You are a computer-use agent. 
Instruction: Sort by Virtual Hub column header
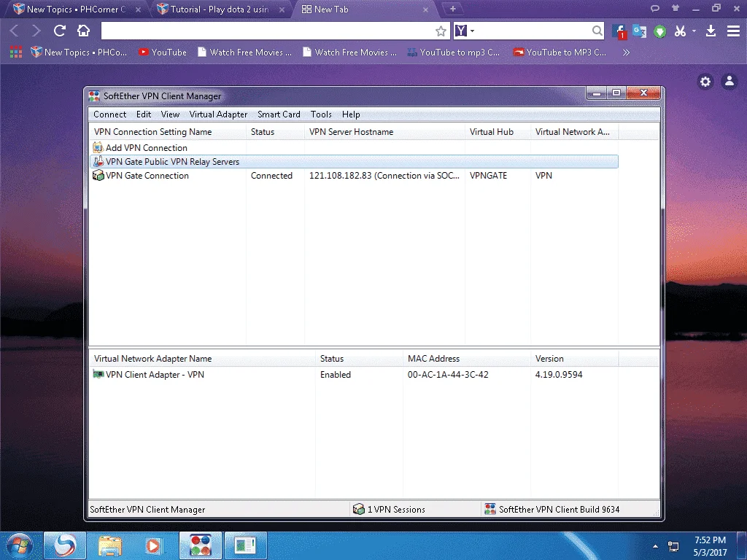[498, 132]
